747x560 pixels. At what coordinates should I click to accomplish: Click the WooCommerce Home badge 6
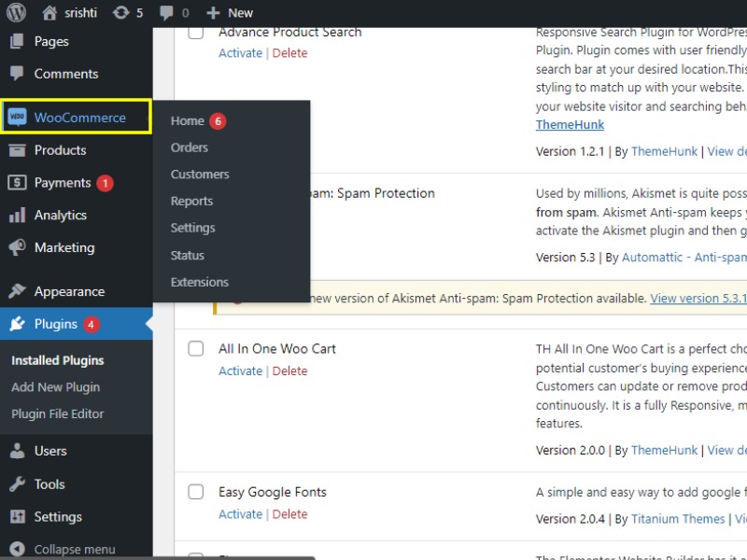click(218, 121)
